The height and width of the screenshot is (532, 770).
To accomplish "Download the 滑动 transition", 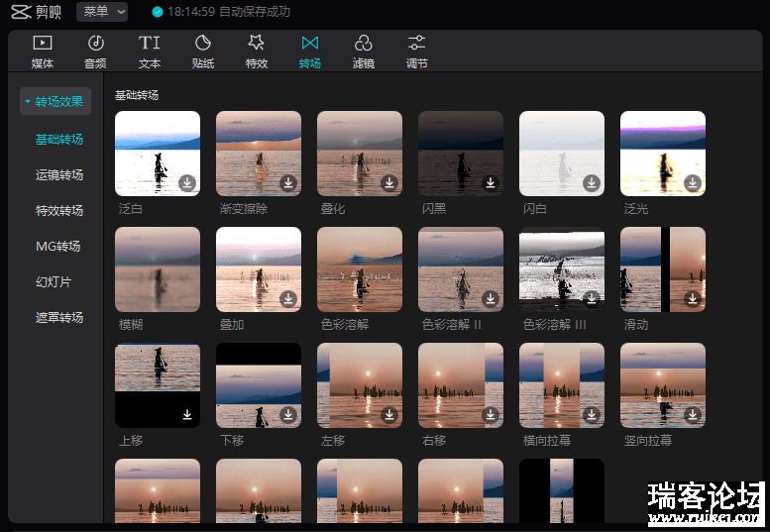I will coord(693,299).
